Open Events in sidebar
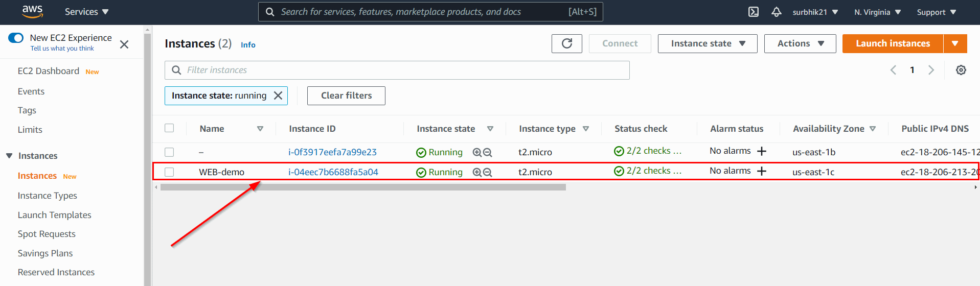 click(31, 91)
